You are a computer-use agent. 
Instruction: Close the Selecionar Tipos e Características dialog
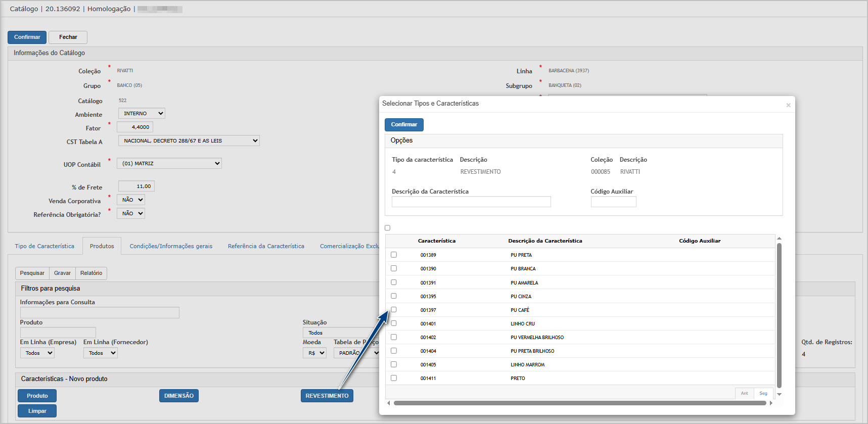[788, 105]
